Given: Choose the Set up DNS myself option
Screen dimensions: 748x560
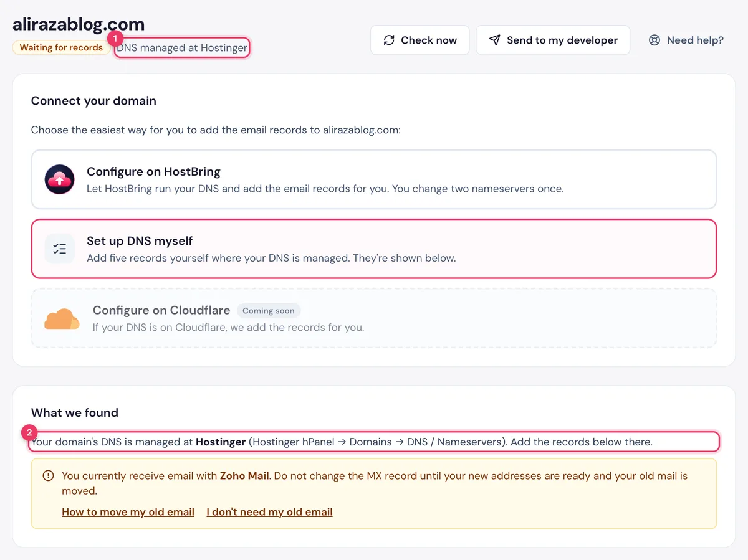Looking at the screenshot, I should click(x=374, y=249).
